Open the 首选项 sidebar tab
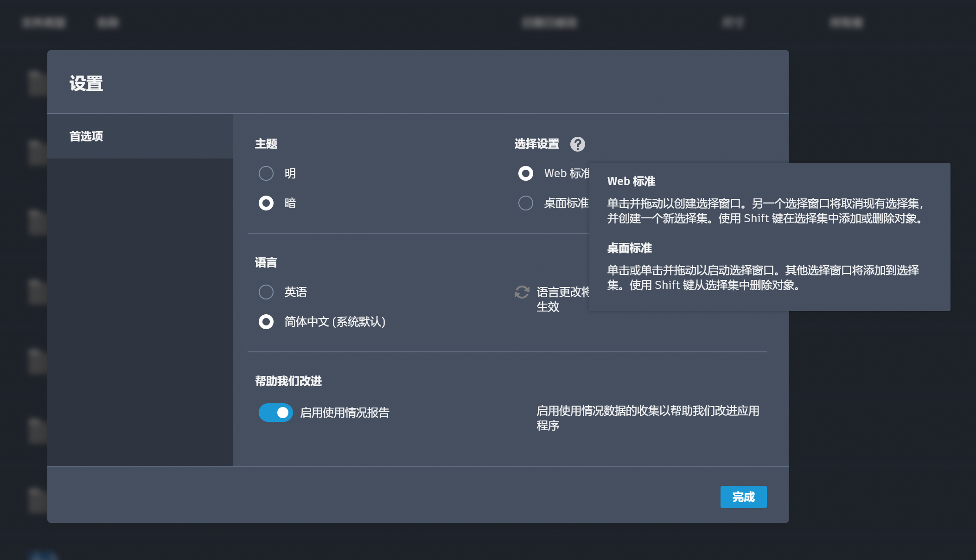Screen dimensions: 976x560 86,136
